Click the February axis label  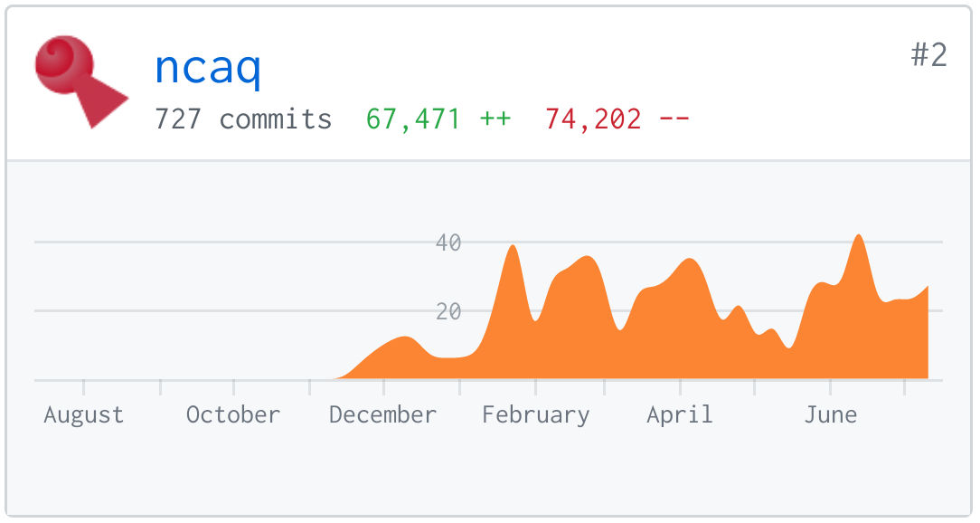[535, 414]
